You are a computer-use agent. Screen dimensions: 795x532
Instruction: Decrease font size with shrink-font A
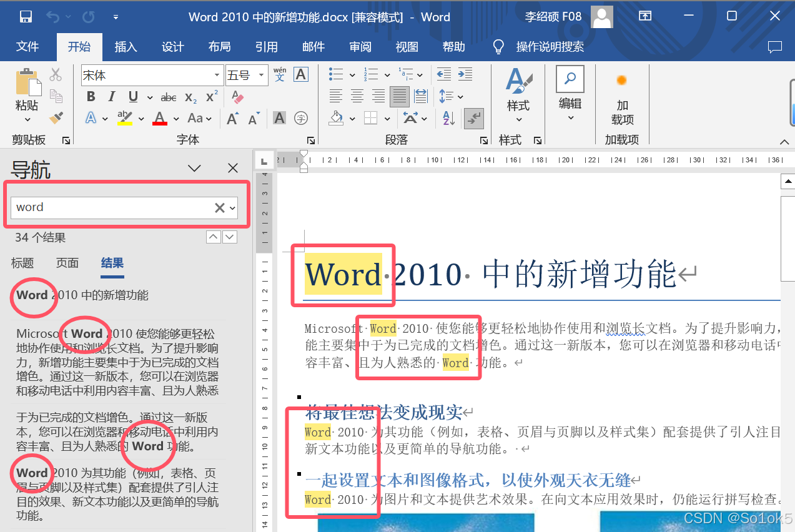[254, 118]
